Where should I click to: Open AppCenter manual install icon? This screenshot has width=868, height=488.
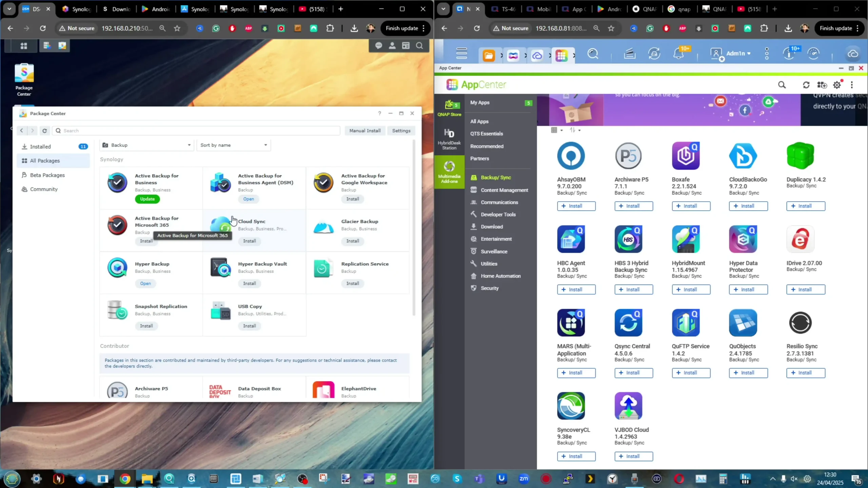(822, 85)
